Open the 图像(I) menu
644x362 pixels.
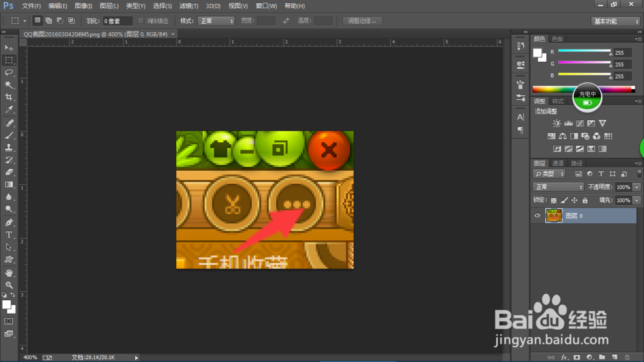83,6
